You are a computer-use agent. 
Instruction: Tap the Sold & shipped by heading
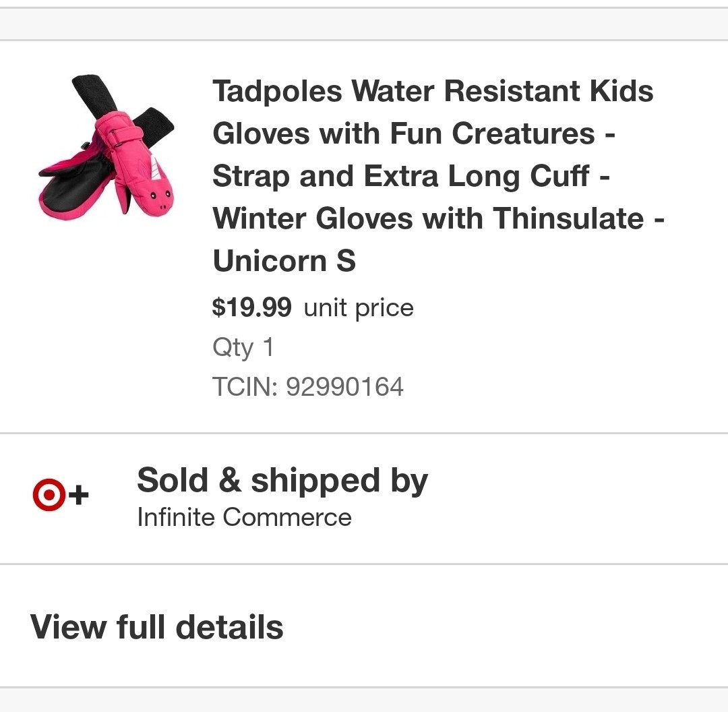[282, 481]
